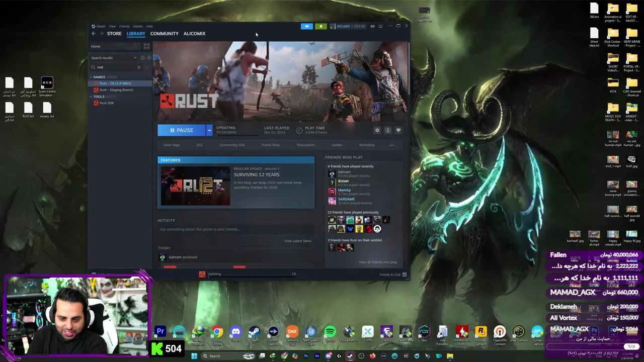This screenshot has width=644, height=362.
Task: Click the Windows Start button
Action: coord(194,356)
